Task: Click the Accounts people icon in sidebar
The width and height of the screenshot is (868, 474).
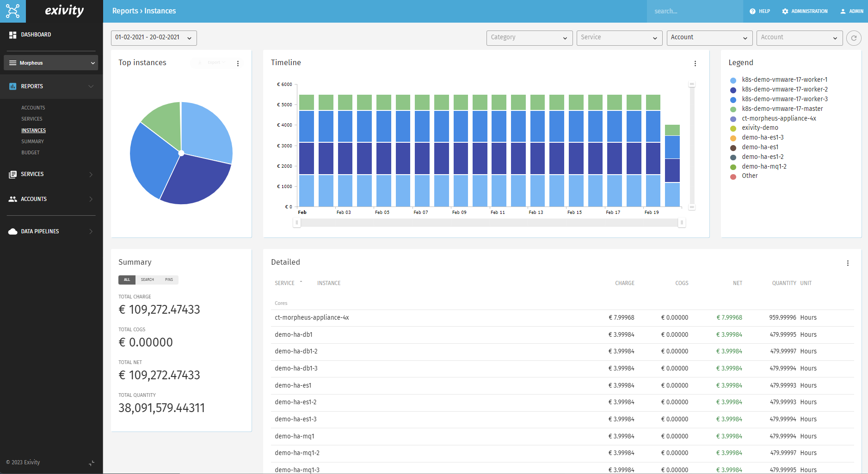Action: pos(12,199)
